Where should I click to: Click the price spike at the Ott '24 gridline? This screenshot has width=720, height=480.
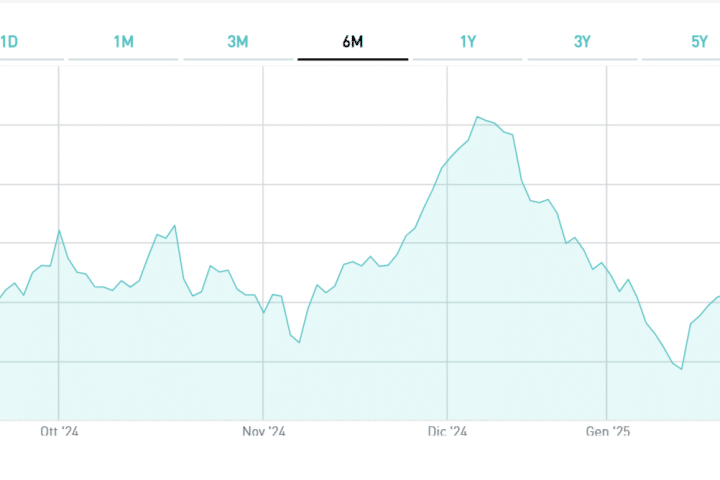[x=59, y=230]
